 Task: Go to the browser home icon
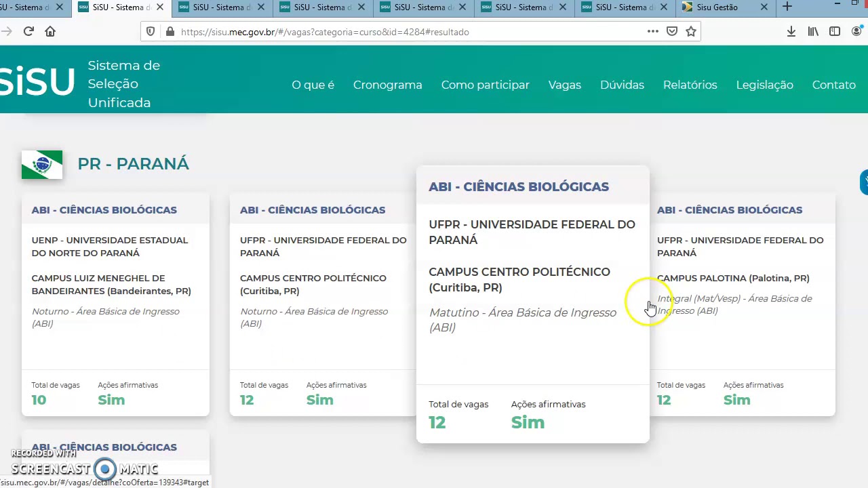[x=50, y=31]
